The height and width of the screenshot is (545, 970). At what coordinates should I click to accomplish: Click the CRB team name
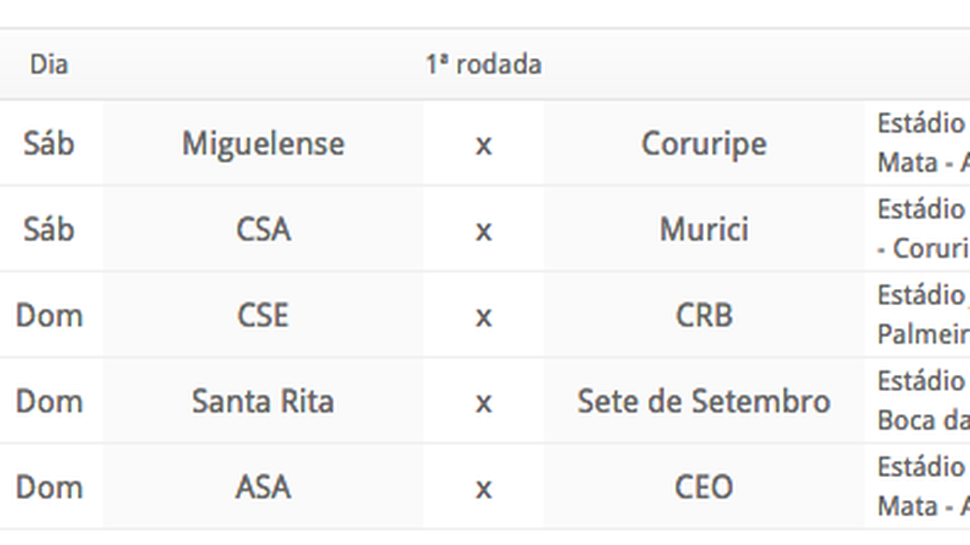click(x=704, y=315)
